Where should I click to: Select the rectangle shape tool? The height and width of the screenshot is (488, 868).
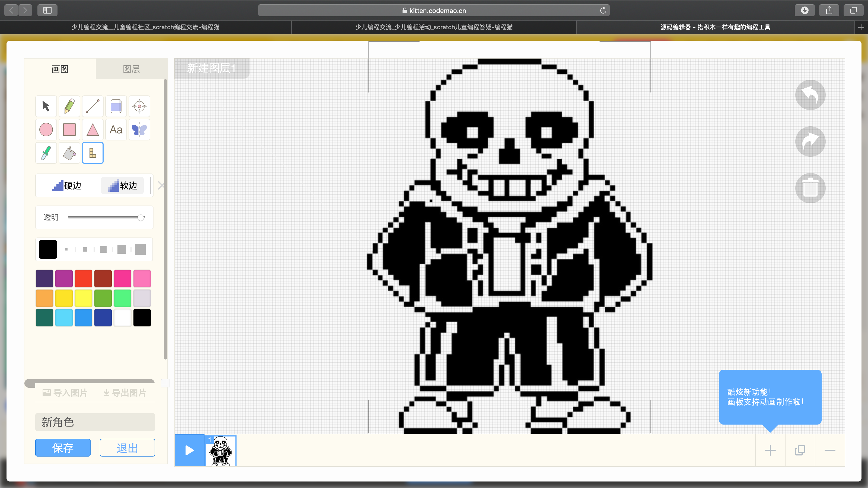pyautogui.click(x=69, y=130)
